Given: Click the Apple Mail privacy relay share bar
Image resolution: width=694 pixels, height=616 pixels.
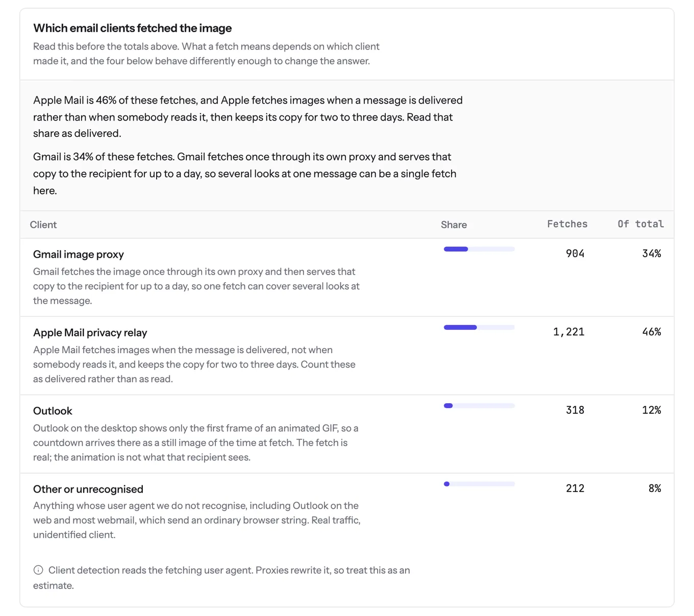Looking at the screenshot, I should click(x=479, y=327).
